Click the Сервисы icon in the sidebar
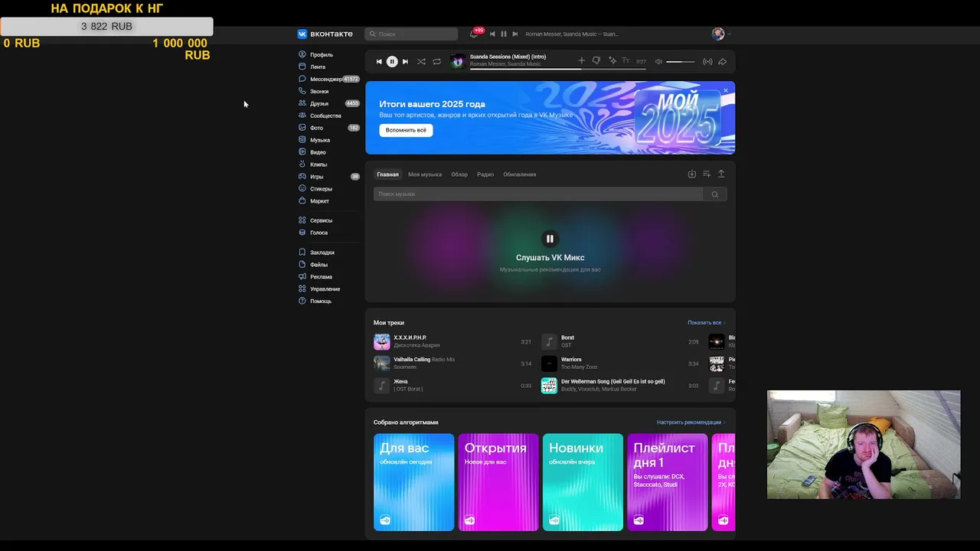The width and height of the screenshot is (980, 551). (x=302, y=220)
